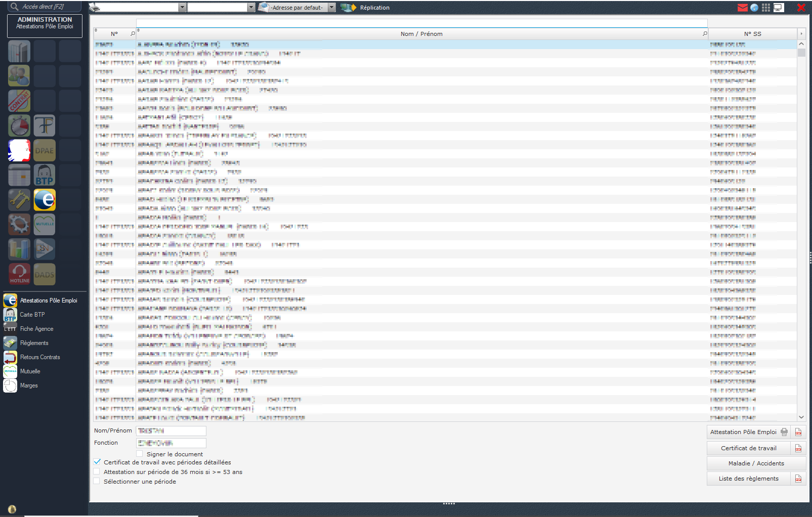Open the Marianne French Republic icon
Screen dimensions: 812x517
tap(19, 150)
